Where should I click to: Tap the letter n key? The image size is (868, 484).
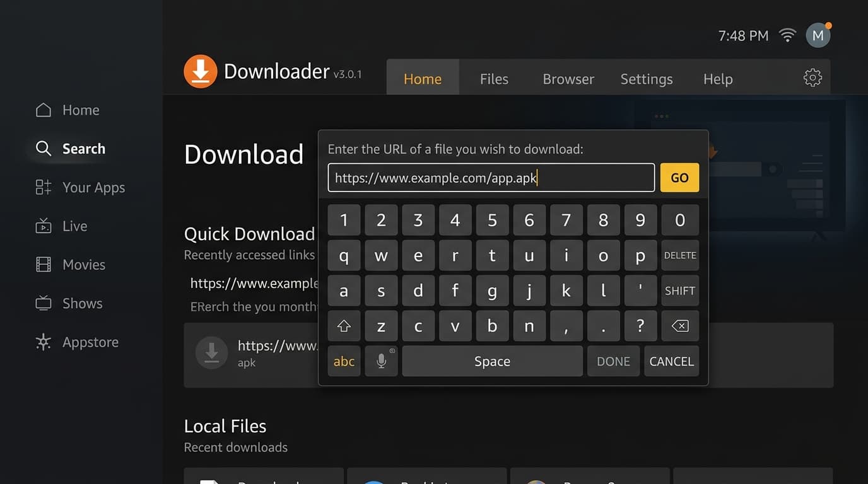coord(529,326)
